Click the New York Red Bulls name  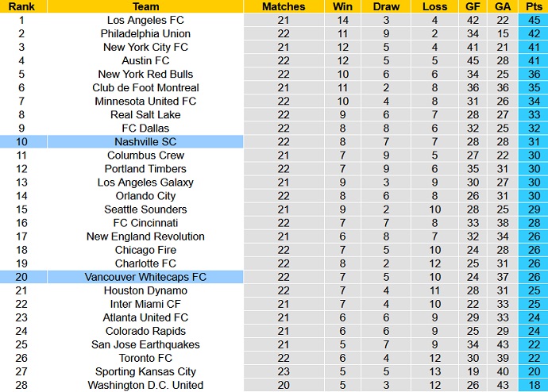tap(145, 75)
